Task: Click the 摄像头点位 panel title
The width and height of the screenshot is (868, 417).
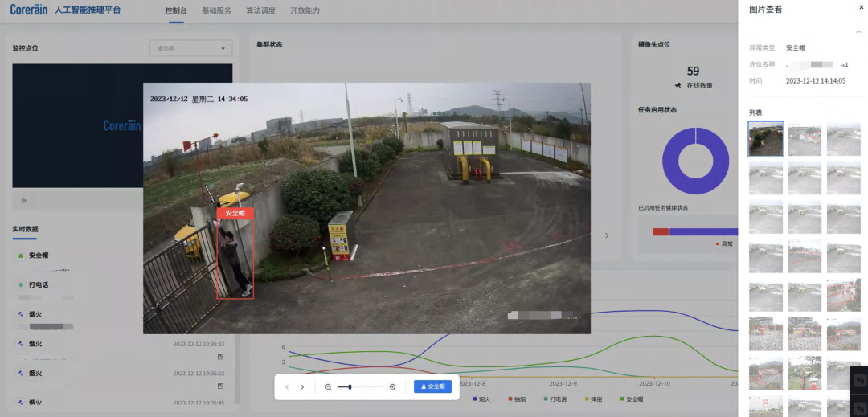Action: (x=653, y=44)
